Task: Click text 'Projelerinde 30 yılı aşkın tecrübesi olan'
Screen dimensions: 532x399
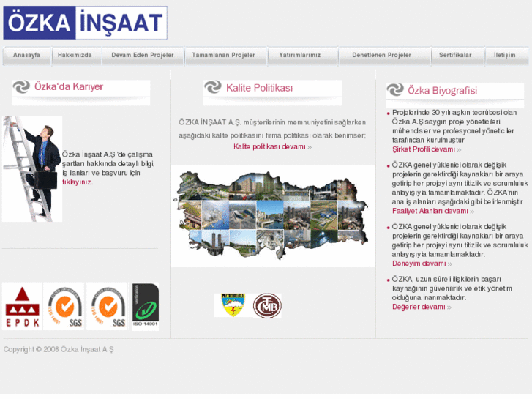Action: click(x=454, y=113)
